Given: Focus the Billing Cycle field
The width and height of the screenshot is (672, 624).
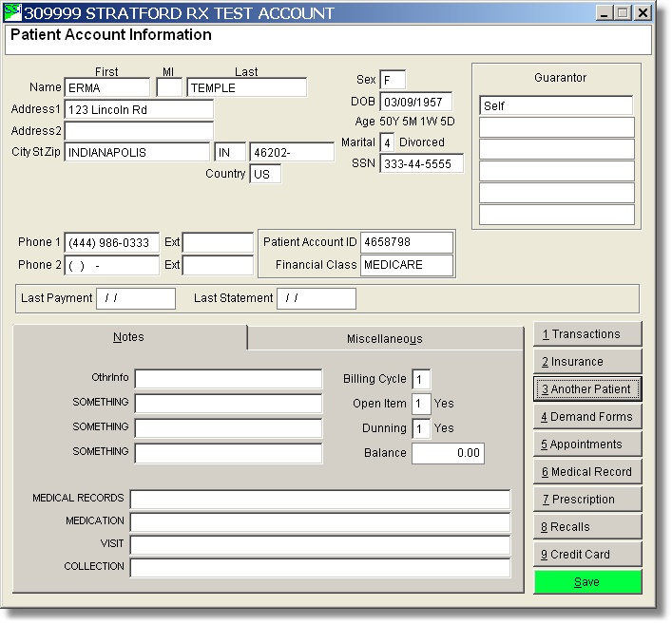Looking at the screenshot, I should [421, 380].
